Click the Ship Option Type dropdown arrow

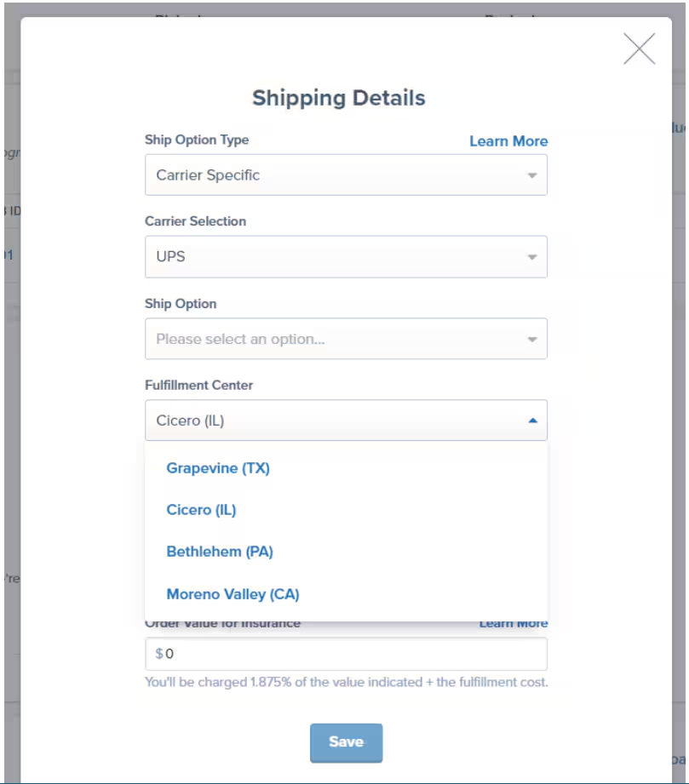tap(531, 175)
